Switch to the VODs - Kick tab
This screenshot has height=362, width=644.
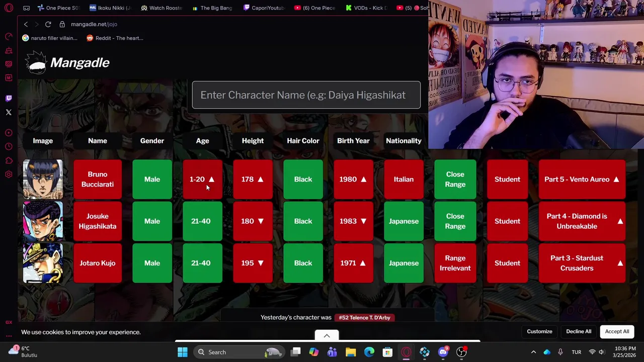click(367, 8)
